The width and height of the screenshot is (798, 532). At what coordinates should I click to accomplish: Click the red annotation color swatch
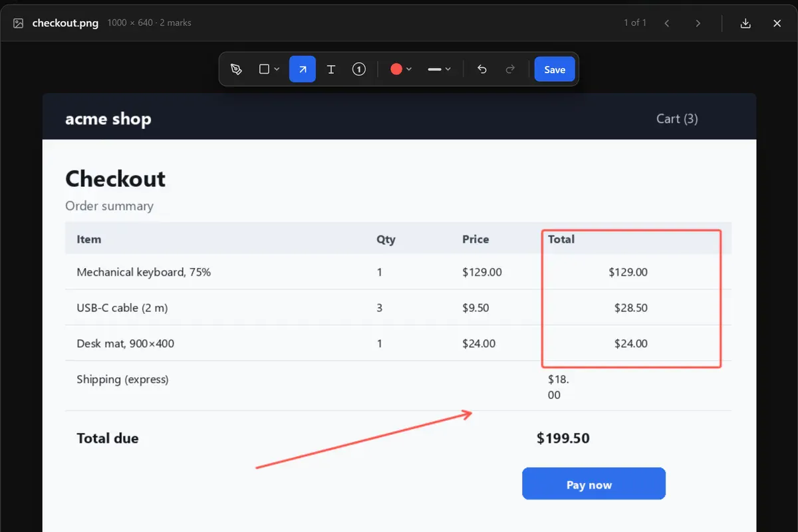(x=396, y=69)
